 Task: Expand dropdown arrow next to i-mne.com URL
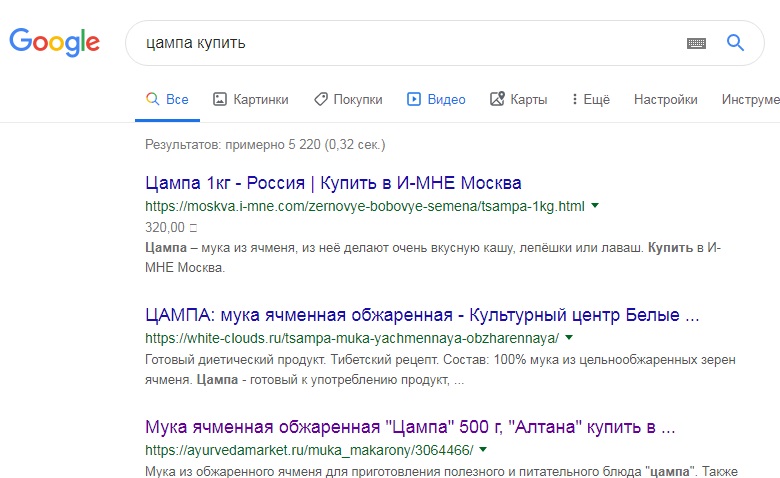point(595,205)
